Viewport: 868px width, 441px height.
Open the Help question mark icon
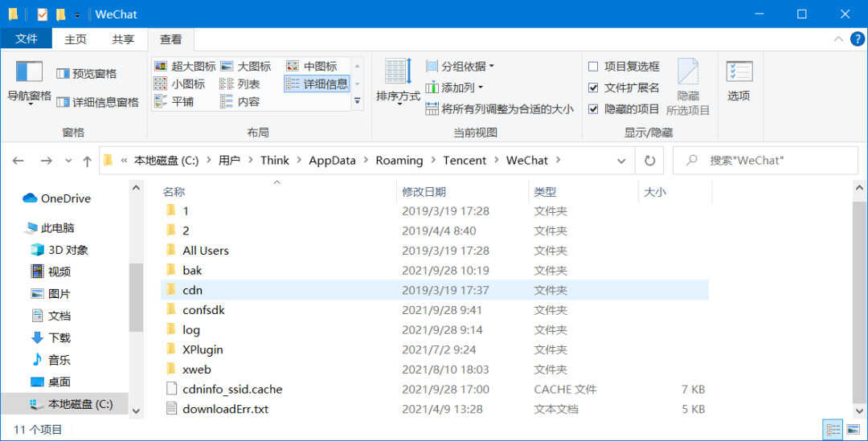(x=857, y=39)
